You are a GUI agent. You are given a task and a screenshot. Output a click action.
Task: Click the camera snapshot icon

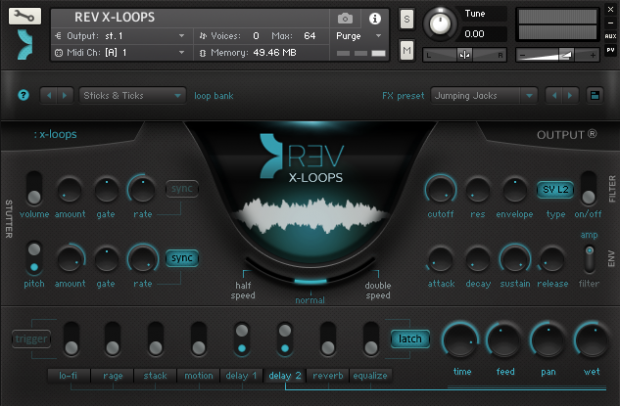pyautogui.click(x=345, y=18)
